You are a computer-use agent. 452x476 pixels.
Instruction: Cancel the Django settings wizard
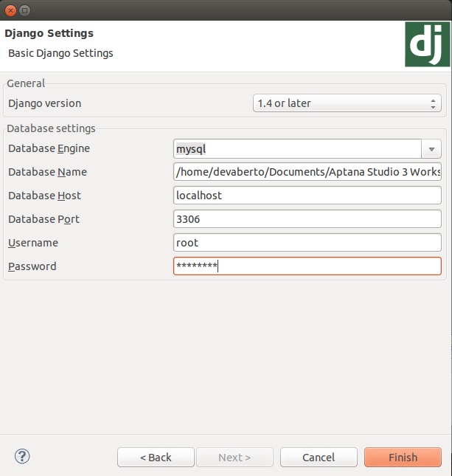point(319,457)
